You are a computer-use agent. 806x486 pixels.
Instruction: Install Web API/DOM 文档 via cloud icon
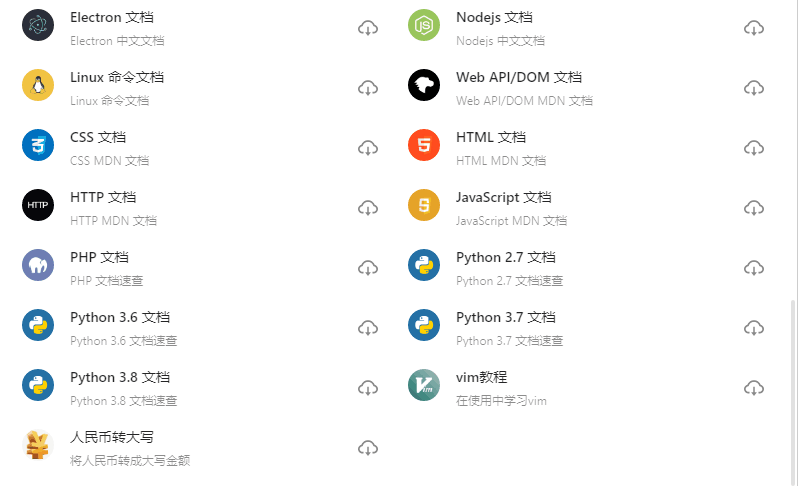pos(754,88)
